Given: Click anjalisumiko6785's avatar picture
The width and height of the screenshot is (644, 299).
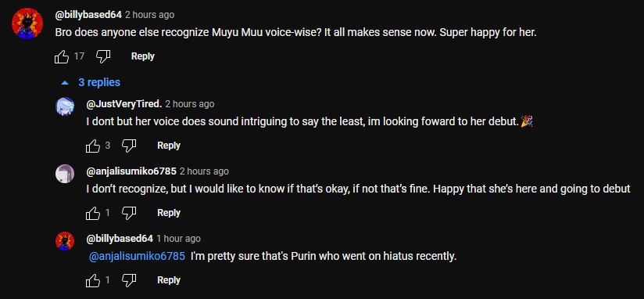Looking at the screenshot, I should tap(65, 174).
